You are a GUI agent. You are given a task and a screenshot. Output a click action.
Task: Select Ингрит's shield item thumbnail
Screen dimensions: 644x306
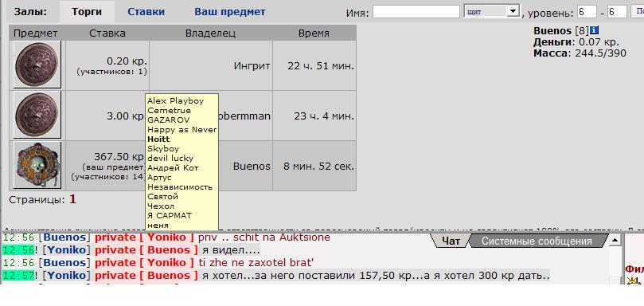tap(37, 65)
